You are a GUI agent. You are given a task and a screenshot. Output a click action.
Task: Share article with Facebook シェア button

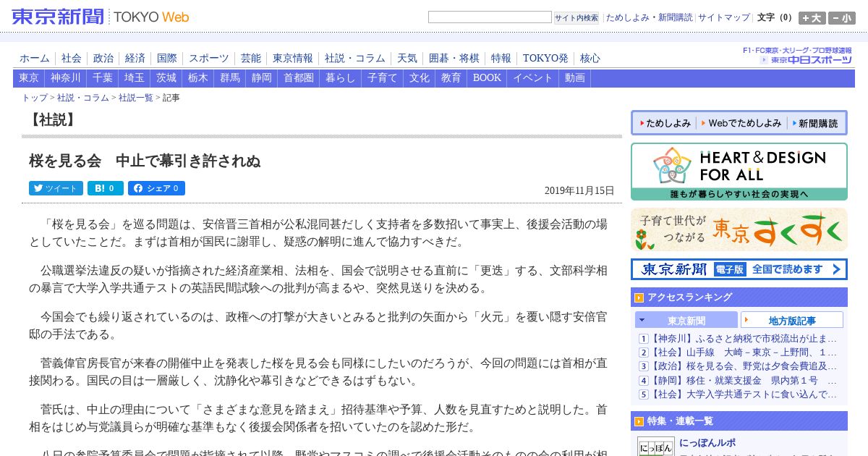pyautogui.click(x=156, y=188)
